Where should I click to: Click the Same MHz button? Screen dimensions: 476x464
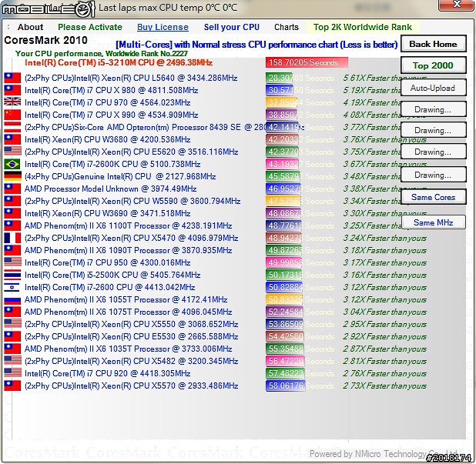coord(433,222)
